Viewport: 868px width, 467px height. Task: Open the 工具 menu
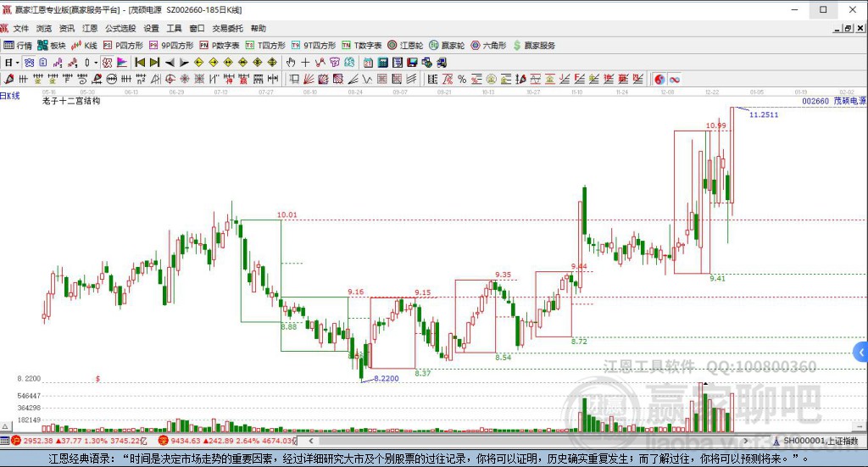coord(174,28)
